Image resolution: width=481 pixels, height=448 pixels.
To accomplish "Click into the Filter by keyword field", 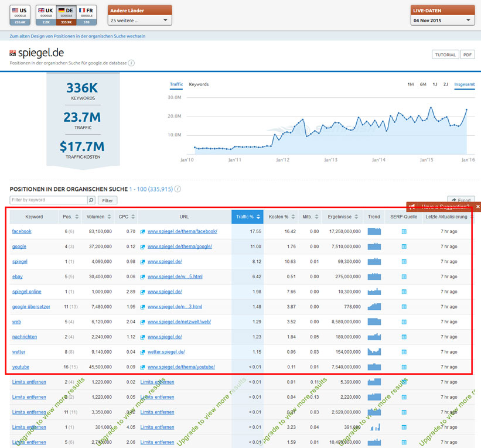I will 49,200.
